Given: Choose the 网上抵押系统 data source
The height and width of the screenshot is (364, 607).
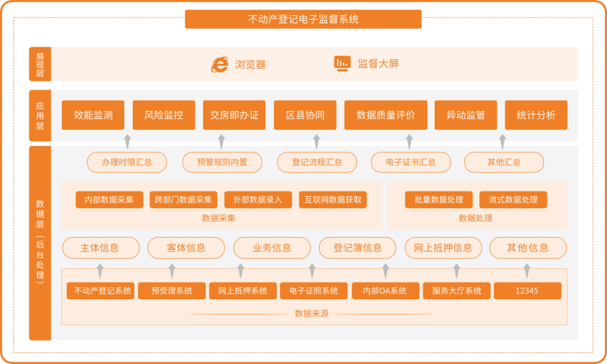Looking at the screenshot, I should coord(243,291).
